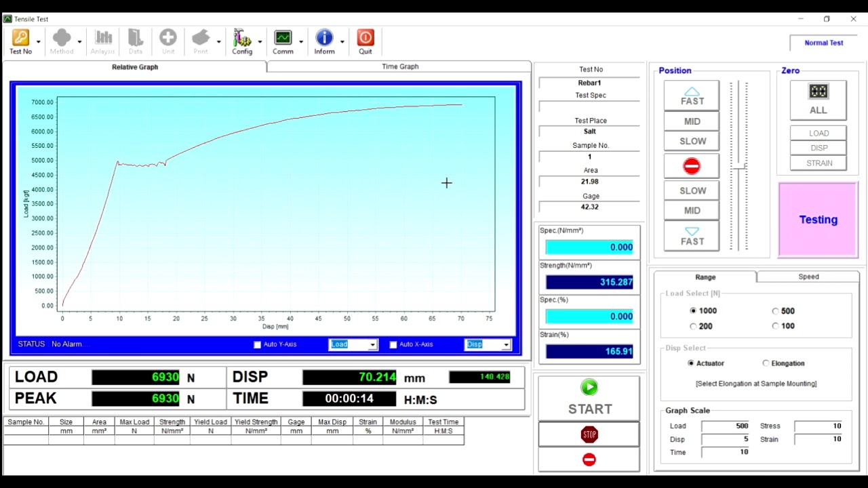This screenshot has height=488, width=868.
Task: Select the 200 load range radio
Action: point(693,326)
